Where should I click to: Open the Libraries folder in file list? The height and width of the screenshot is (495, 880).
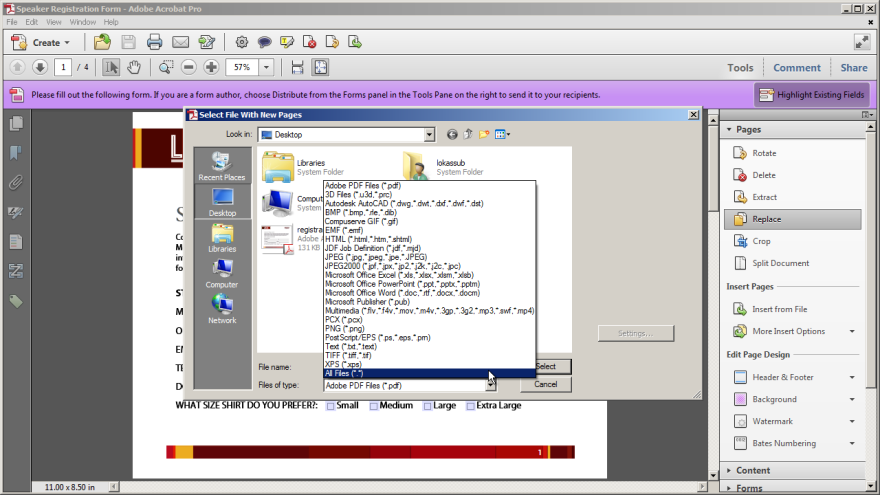(303, 167)
